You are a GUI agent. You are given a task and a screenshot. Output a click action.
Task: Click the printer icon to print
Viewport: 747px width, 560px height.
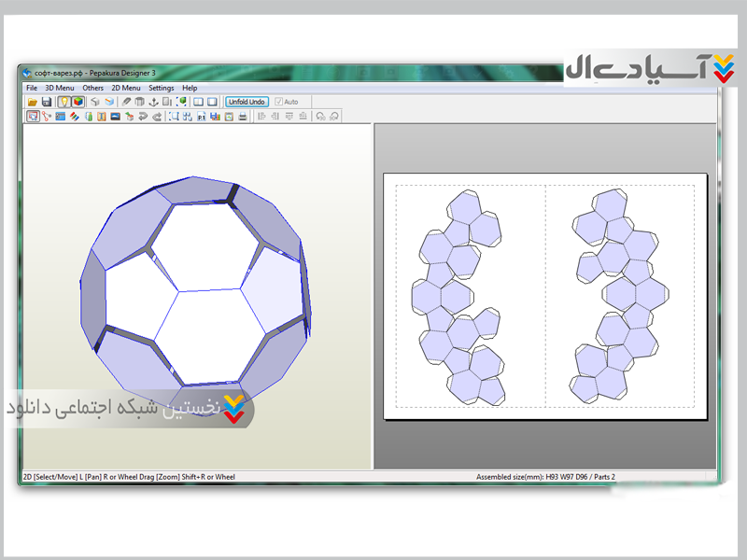pyautogui.click(x=243, y=117)
